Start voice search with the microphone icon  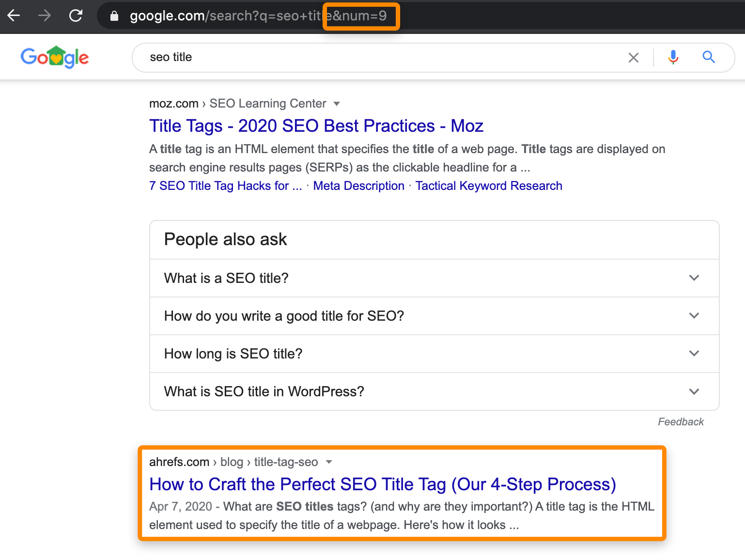[x=673, y=58]
